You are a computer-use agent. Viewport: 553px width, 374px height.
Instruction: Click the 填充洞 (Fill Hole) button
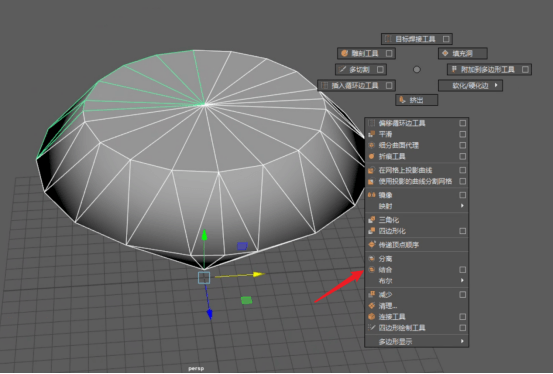[463, 53]
